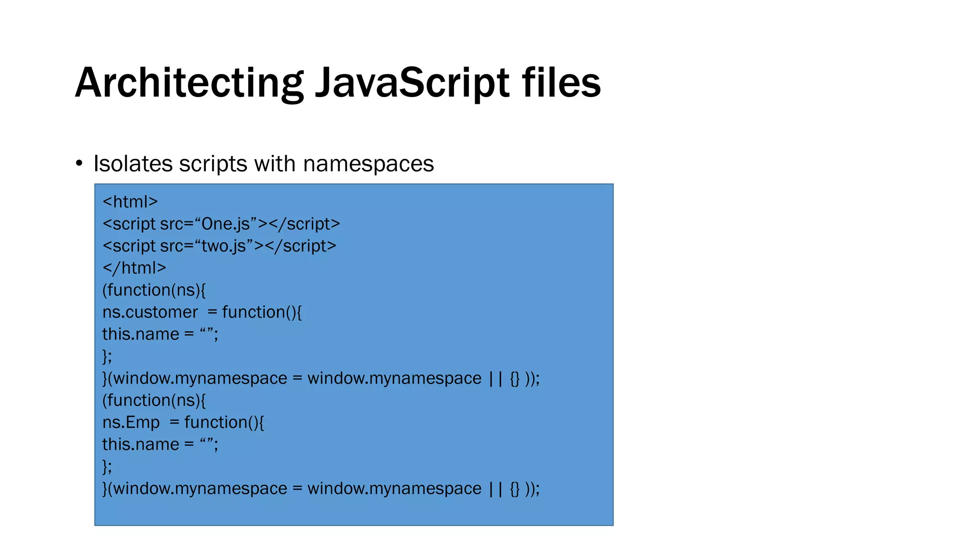Click the line with src="One.js" script tag

(x=221, y=223)
